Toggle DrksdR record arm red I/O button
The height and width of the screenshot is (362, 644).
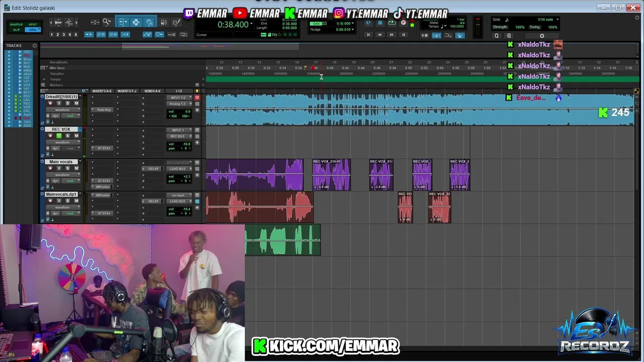point(197,98)
